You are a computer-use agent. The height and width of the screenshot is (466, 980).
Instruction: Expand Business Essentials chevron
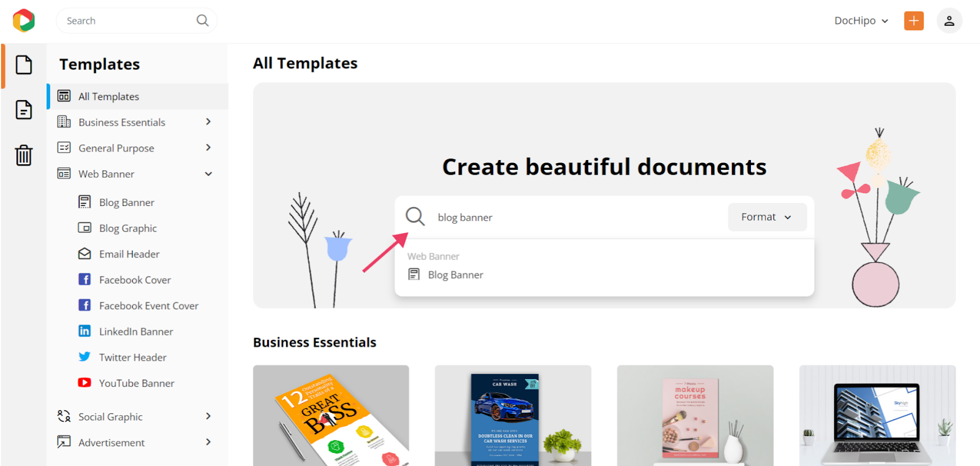(208, 122)
